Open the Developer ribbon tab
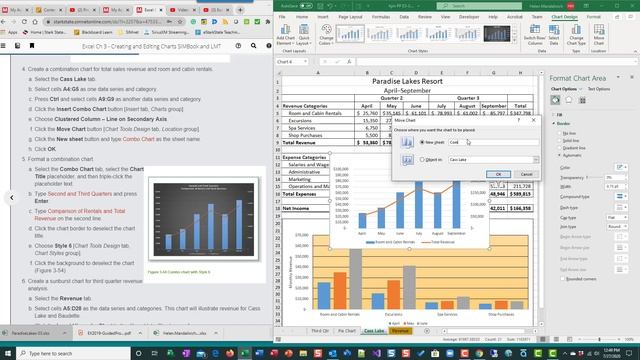This screenshot has width=640, height=360. pos(469,17)
